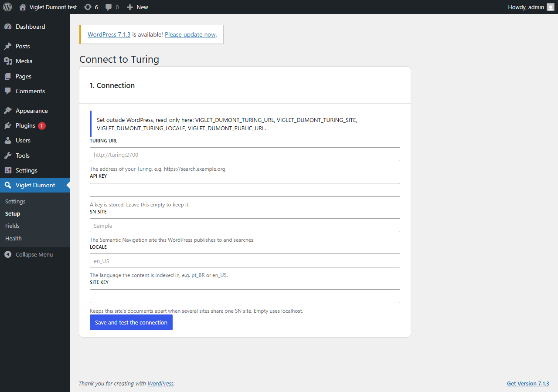
Task: Focus the Turing URL input field
Action: tap(245, 154)
